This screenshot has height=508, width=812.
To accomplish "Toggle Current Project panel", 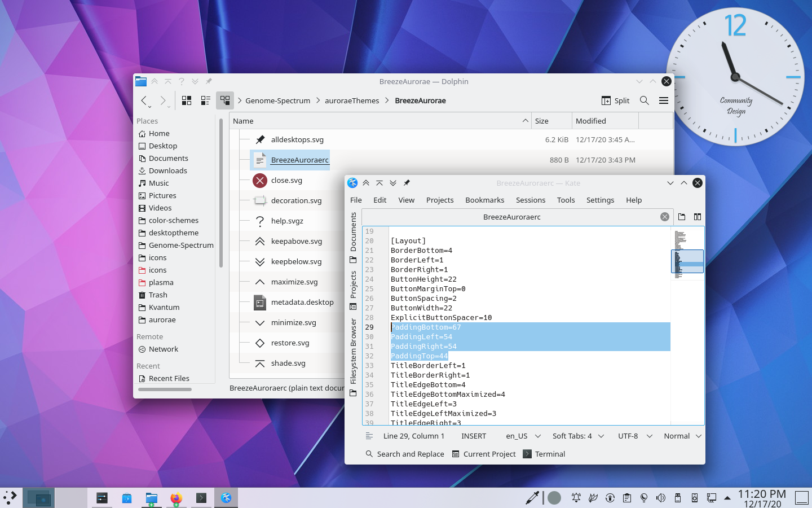I will [484, 454].
